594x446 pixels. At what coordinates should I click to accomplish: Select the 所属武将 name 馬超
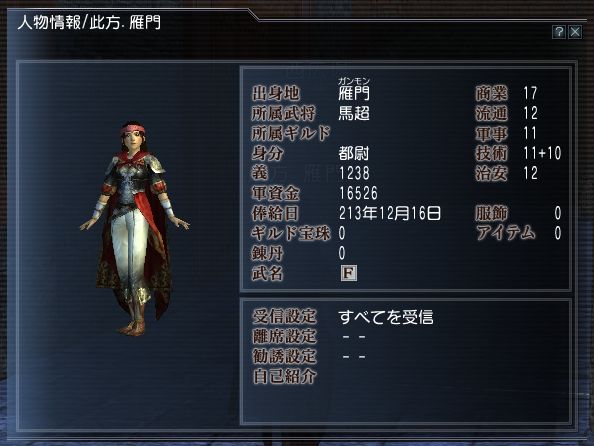tap(354, 113)
